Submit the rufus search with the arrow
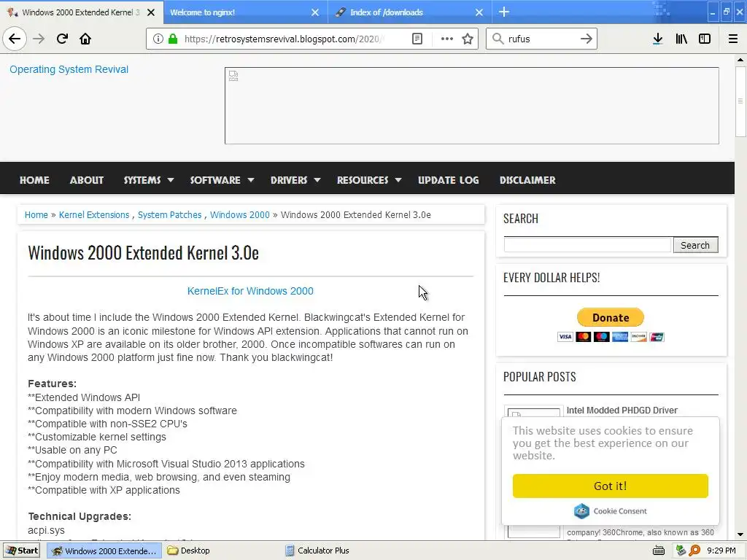747x560 pixels. 587,39
